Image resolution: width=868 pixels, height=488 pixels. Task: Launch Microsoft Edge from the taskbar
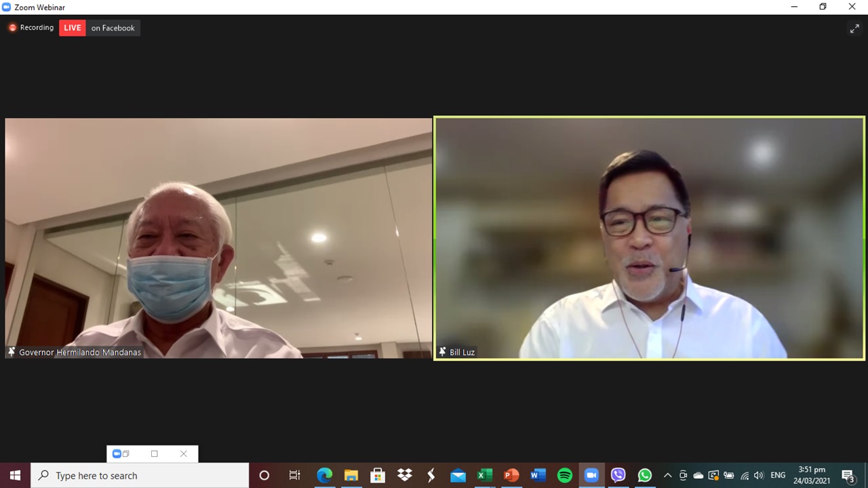coord(325,475)
